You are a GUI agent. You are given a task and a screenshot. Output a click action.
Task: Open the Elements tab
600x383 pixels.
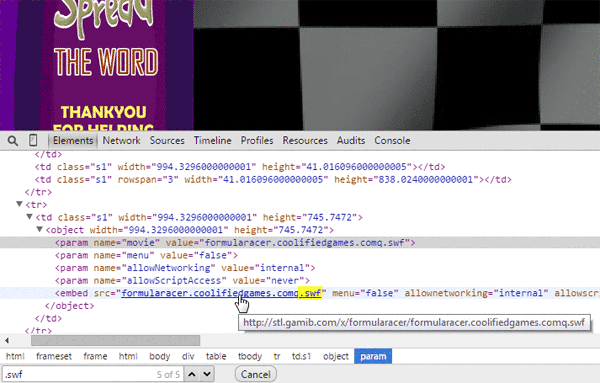[73, 140]
